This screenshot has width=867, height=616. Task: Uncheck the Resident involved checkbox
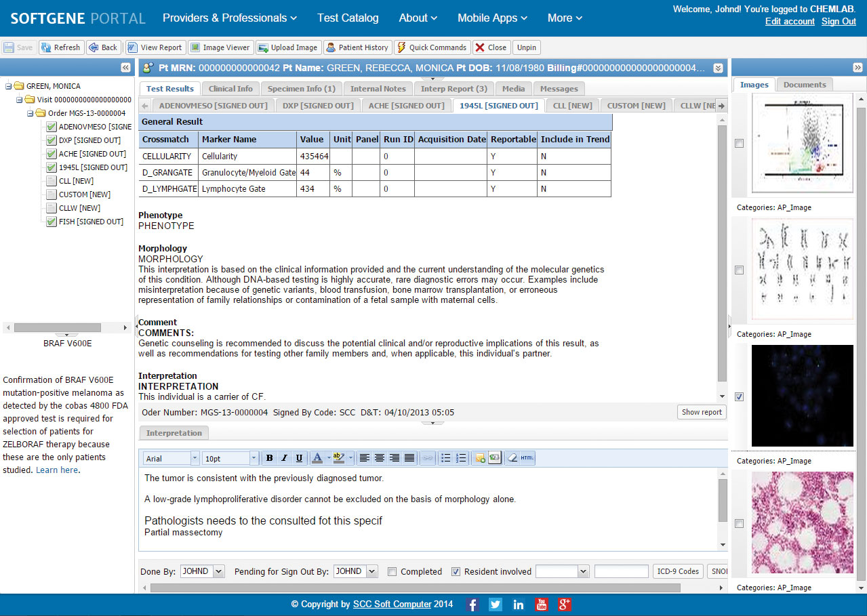click(x=456, y=571)
